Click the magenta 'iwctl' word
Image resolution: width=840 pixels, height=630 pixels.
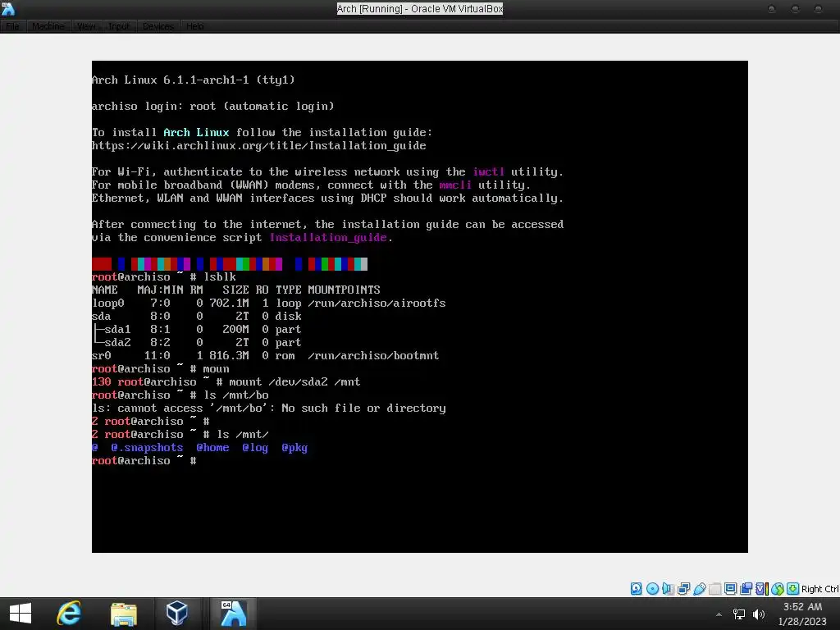488,172
